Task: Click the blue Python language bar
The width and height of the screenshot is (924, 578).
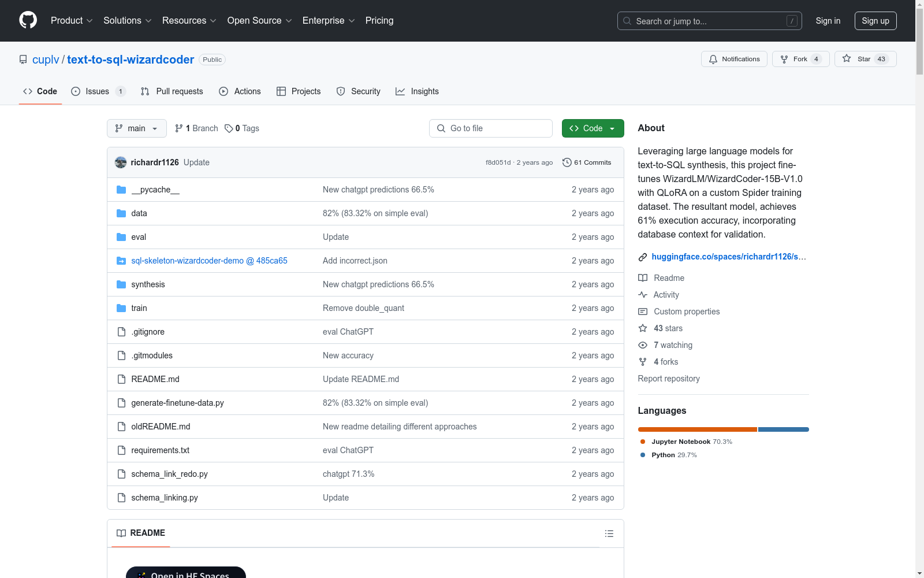Action: pos(784,429)
